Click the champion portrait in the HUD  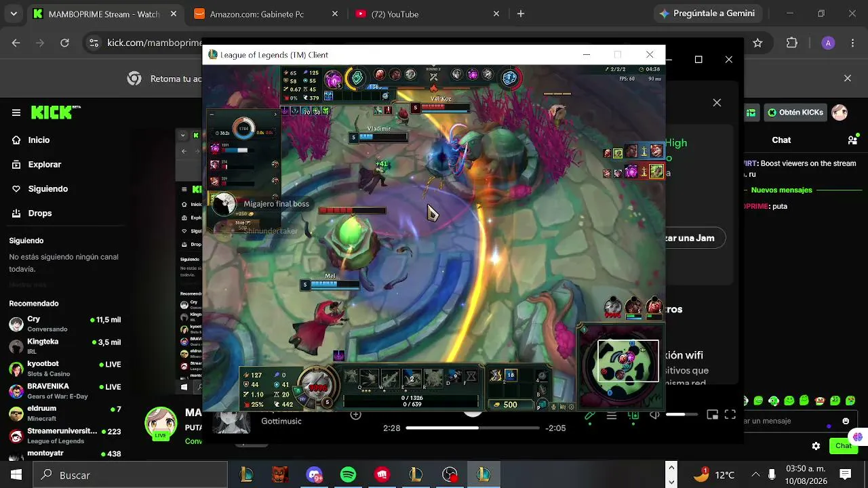tap(317, 386)
